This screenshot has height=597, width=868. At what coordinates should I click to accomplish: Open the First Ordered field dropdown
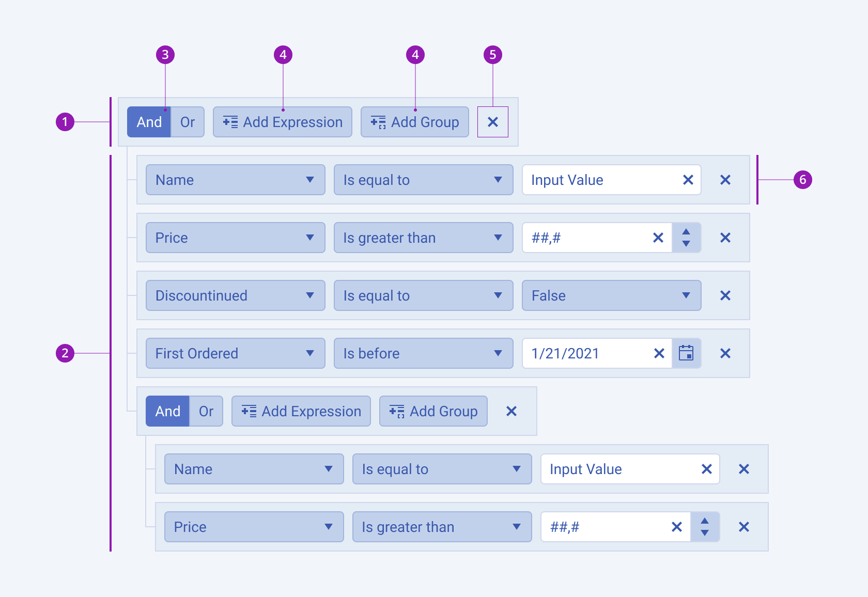pos(236,353)
